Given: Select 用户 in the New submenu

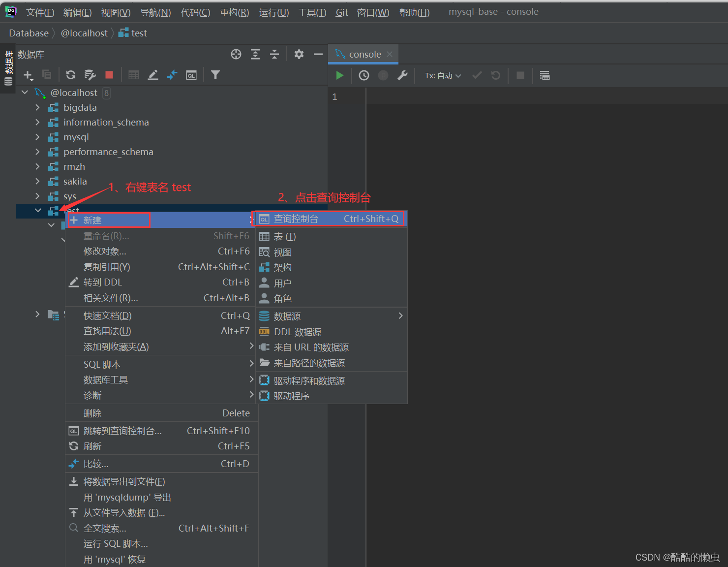Looking at the screenshot, I should 332,283.
